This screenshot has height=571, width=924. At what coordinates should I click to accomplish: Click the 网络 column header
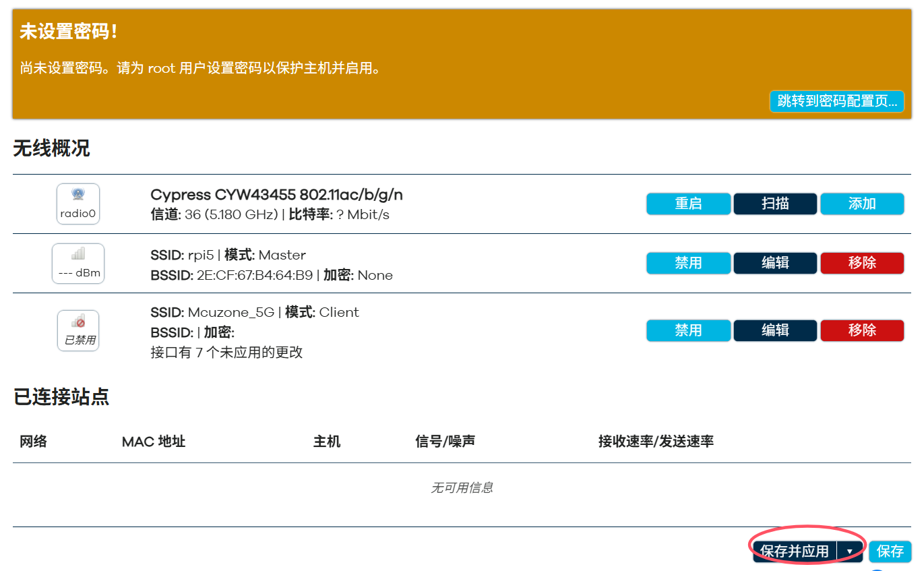[34, 442]
